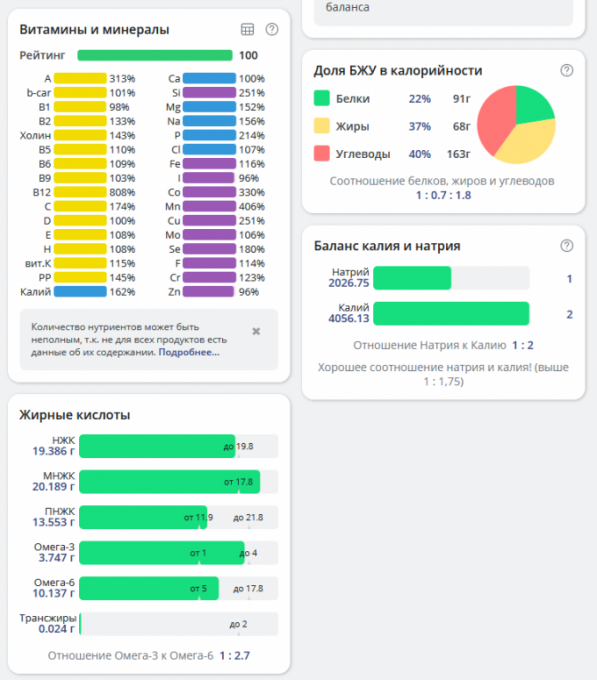Click the red Углеводы legend swatch

[322, 154]
